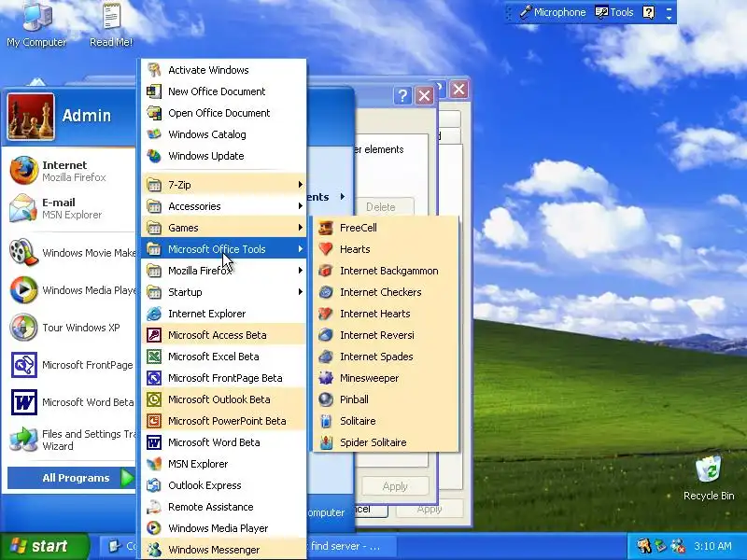Click the Activate Windows keys icon
747x560 pixels.
tap(154, 70)
